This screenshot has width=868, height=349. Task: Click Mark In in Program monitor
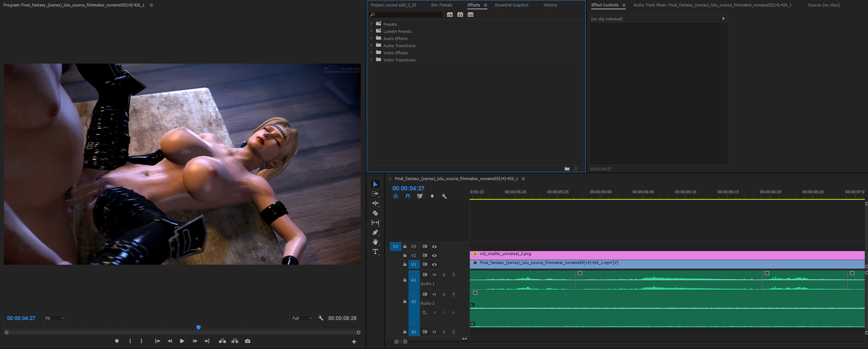[x=130, y=341]
